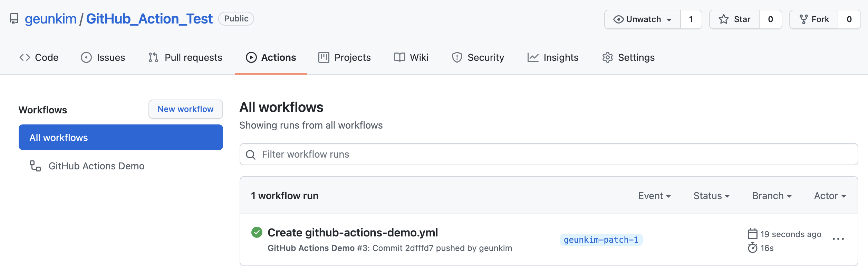Open the stargazers count showing 0

770,19
